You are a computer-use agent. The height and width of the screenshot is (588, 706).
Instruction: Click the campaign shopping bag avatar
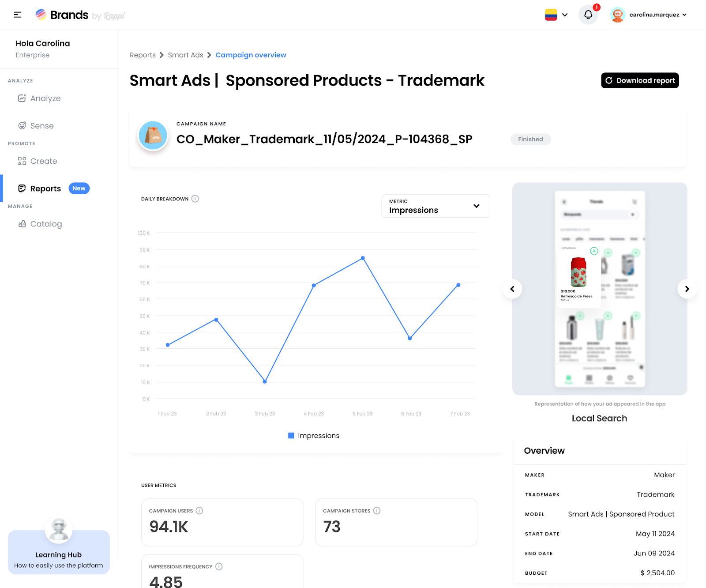coord(153,136)
